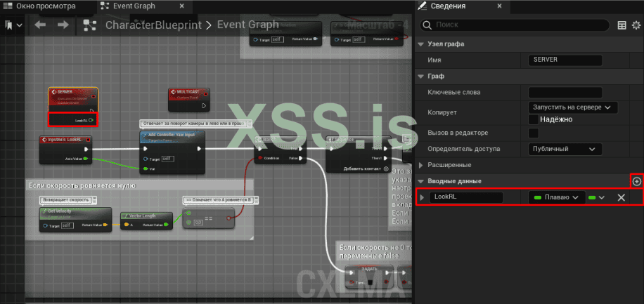
Task: Click the Ключевые слова input field
Action: click(x=565, y=92)
